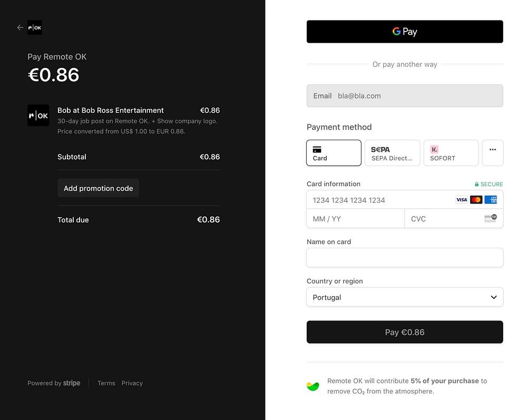Focus the Name on card field
The image size is (527, 420).
(x=405, y=258)
